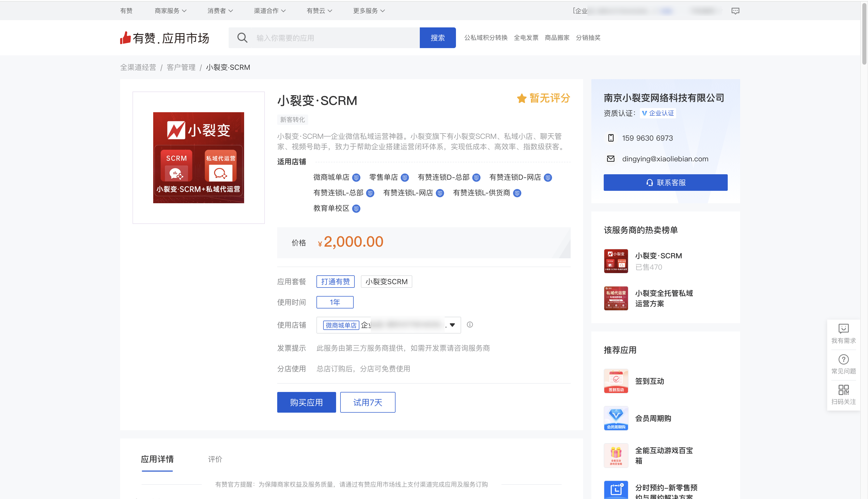The height and width of the screenshot is (499, 868).
Task: Click 有赞 in top navigation
Action: click(x=126, y=11)
